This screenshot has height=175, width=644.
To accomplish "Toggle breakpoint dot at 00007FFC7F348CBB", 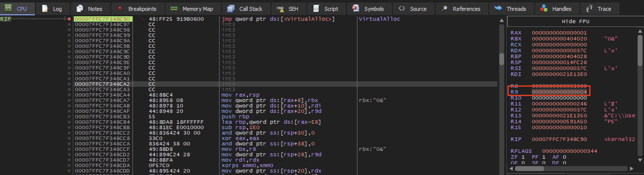I will (69, 128).
